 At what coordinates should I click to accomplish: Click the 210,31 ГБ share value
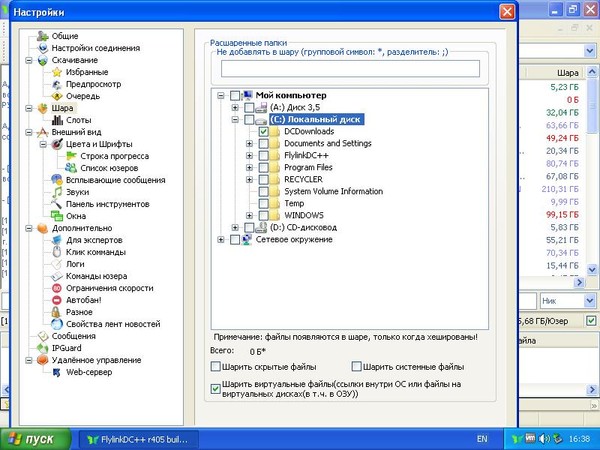(x=560, y=189)
